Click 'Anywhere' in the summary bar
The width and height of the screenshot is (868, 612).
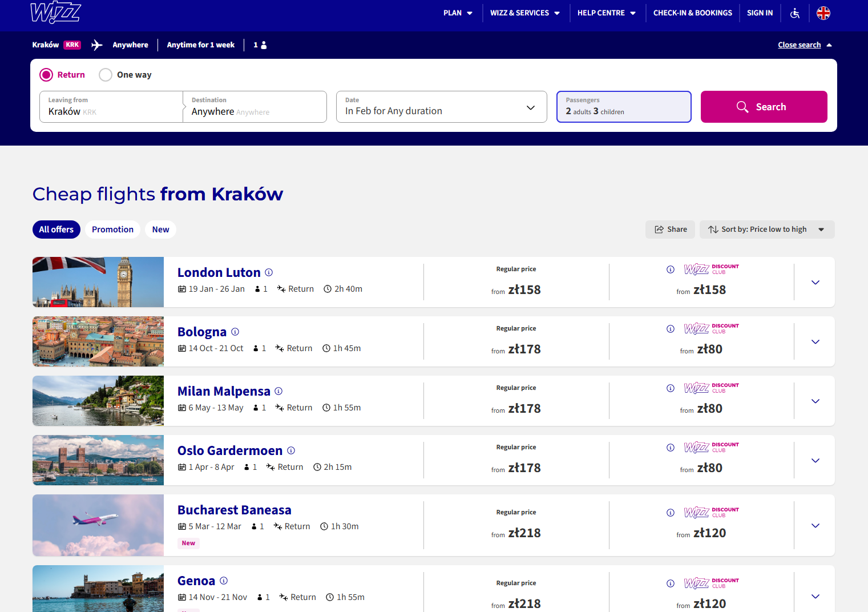(x=130, y=45)
